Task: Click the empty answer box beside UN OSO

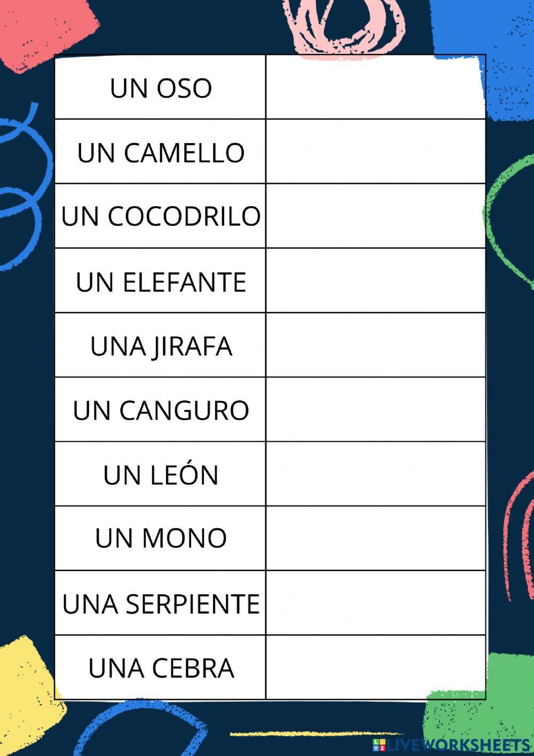Action: point(375,87)
